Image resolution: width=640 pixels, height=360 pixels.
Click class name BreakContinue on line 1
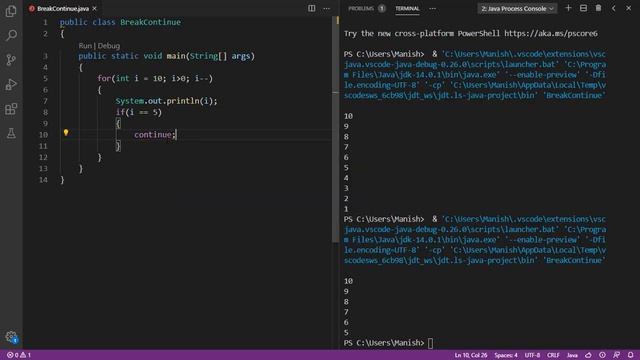[x=150, y=22]
